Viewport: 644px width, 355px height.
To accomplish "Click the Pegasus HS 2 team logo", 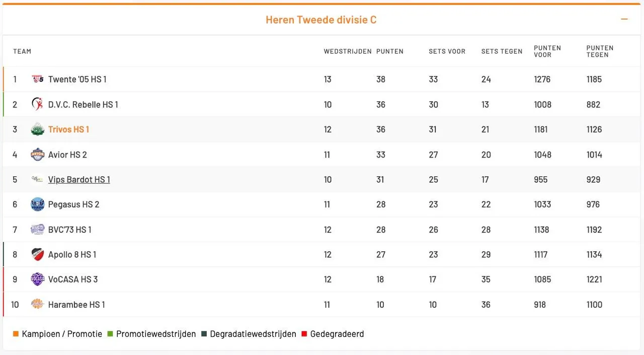I will [38, 204].
